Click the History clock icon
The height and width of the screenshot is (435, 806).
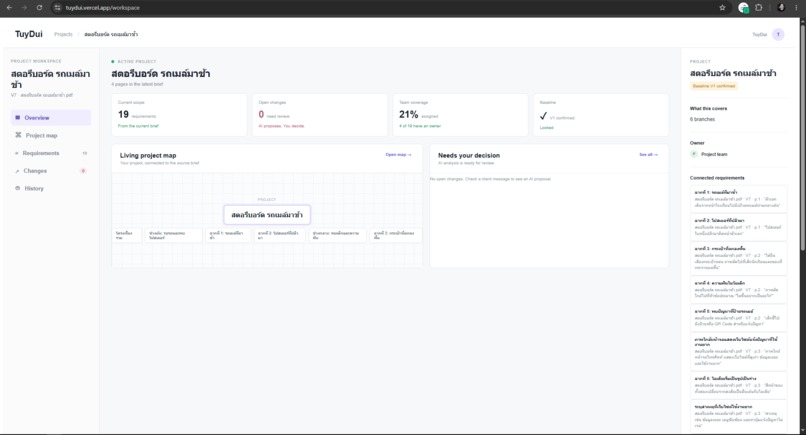click(17, 188)
